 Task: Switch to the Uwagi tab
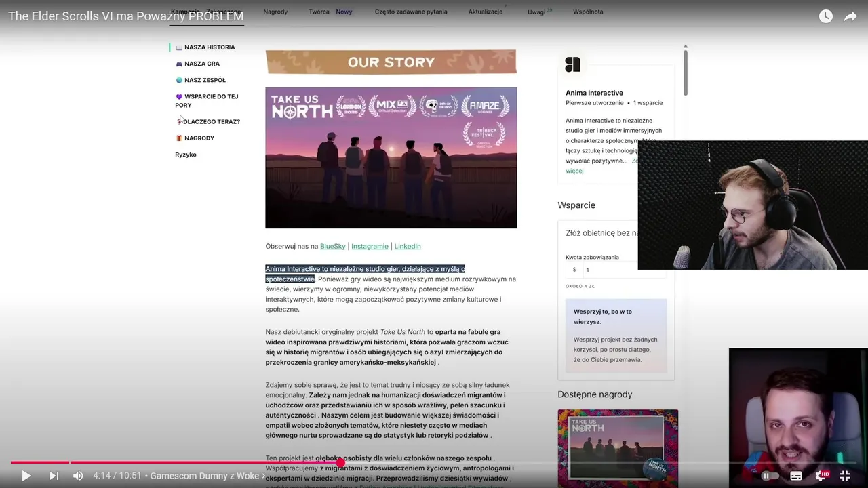point(536,12)
